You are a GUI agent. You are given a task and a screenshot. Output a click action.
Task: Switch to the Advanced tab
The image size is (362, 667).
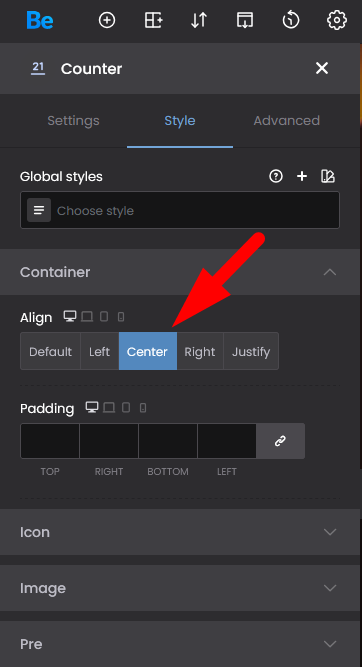[x=287, y=121]
